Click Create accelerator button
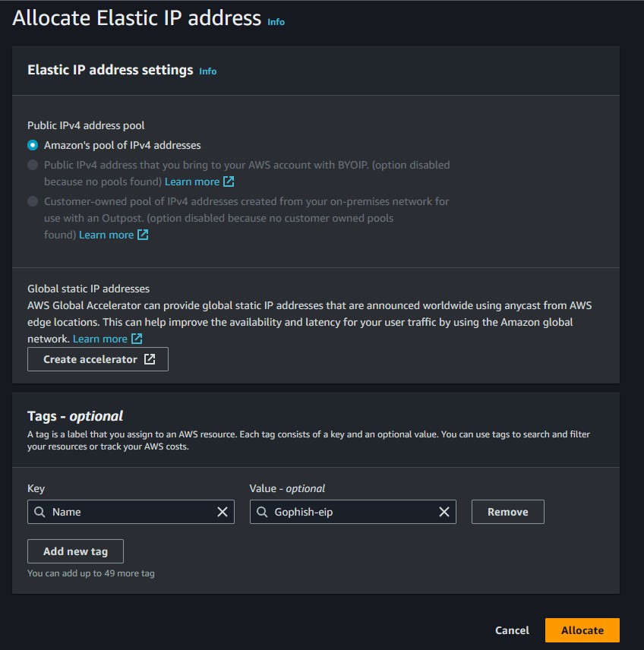This screenshot has height=650, width=644. click(98, 359)
